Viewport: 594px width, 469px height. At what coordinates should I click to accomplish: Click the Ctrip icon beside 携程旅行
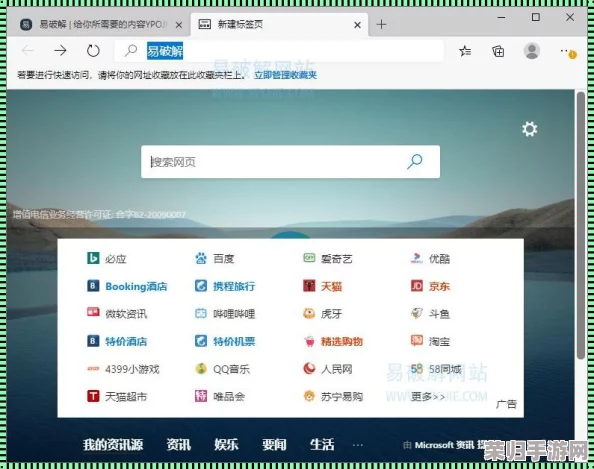201,286
